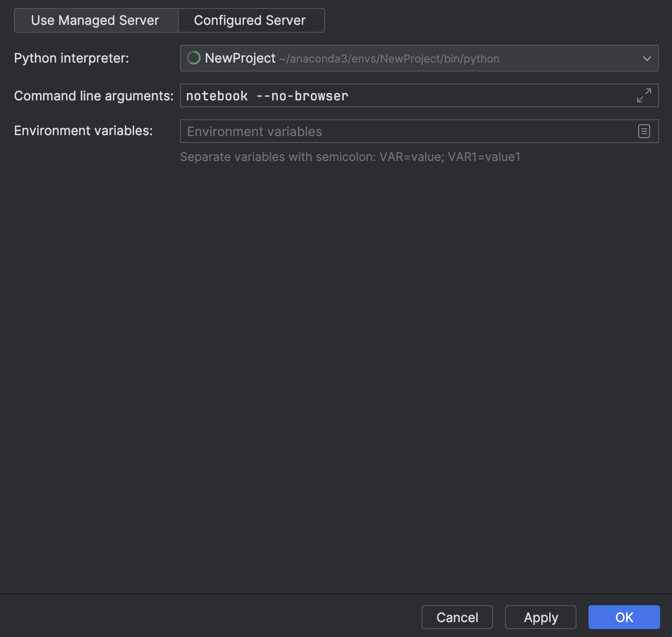Click the semicolon separator hint text
672x637 pixels.
[350, 157]
